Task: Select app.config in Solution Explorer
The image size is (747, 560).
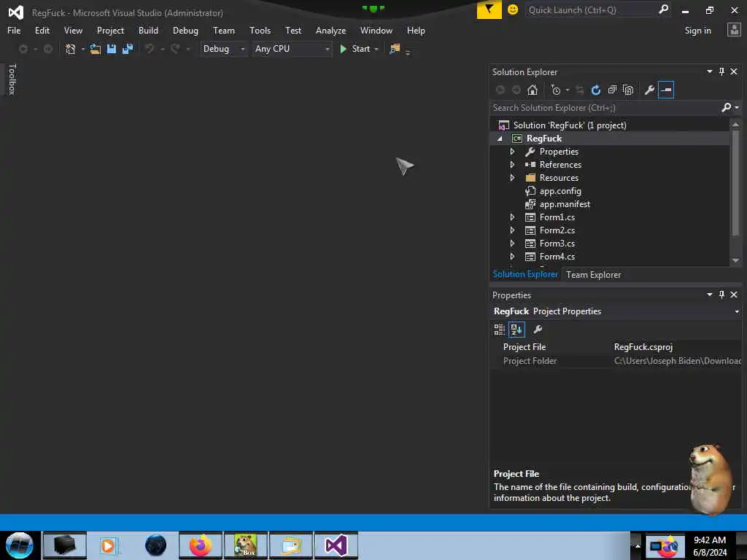Action: point(560,191)
